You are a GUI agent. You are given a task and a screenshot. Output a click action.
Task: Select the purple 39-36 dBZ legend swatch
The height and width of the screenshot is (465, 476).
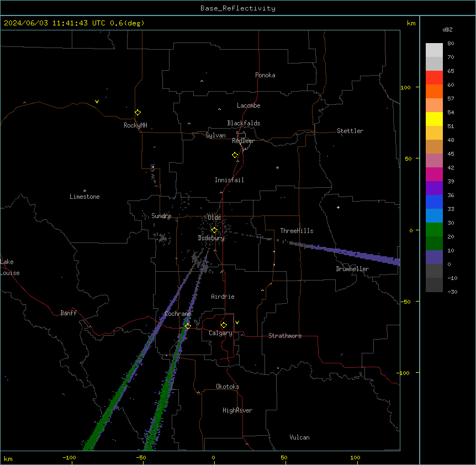pyautogui.click(x=434, y=188)
